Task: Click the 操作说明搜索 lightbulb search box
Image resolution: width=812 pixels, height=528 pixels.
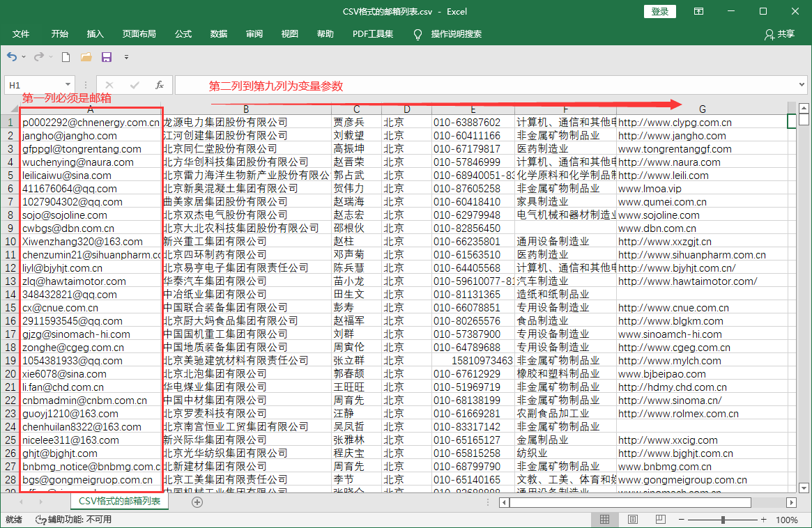Action: tap(448, 34)
